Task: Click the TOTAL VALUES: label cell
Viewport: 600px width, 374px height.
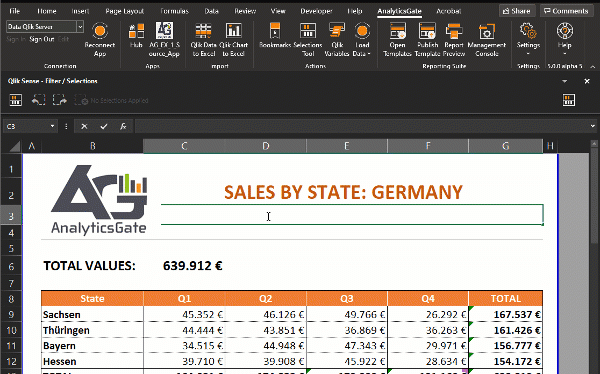Action: 90,266
